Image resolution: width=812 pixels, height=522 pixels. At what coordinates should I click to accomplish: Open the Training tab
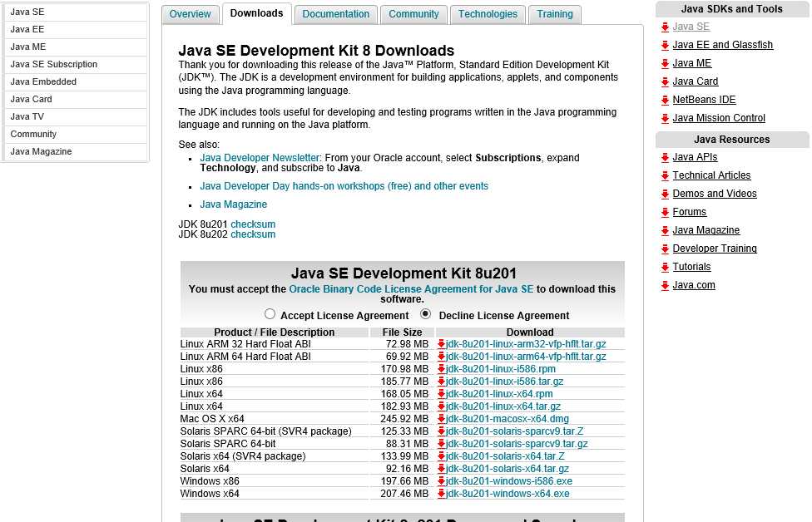point(555,14)
